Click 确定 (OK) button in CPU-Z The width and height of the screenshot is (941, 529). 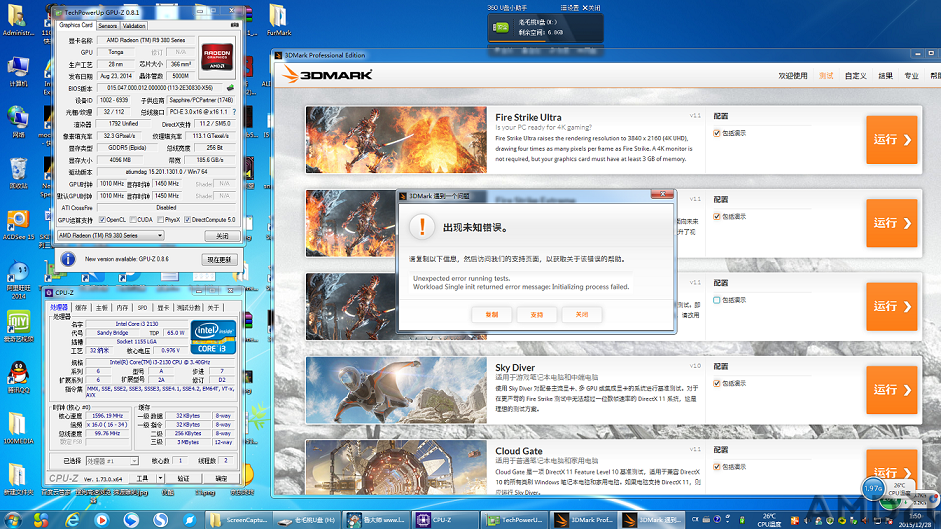pos(221,479)
